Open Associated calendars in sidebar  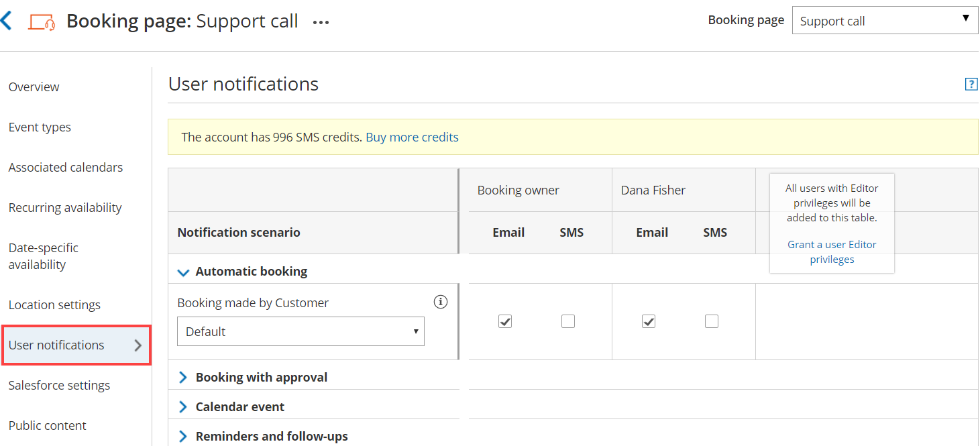[x=66, y=168]
